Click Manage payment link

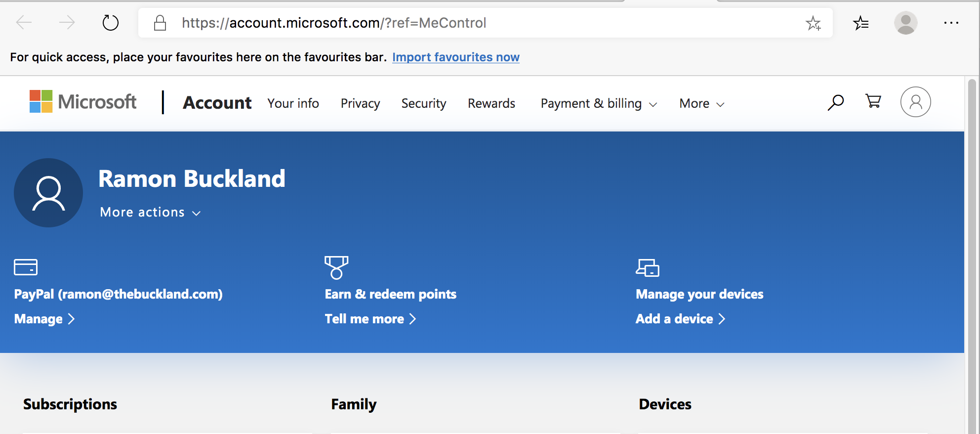pos(44,319)
